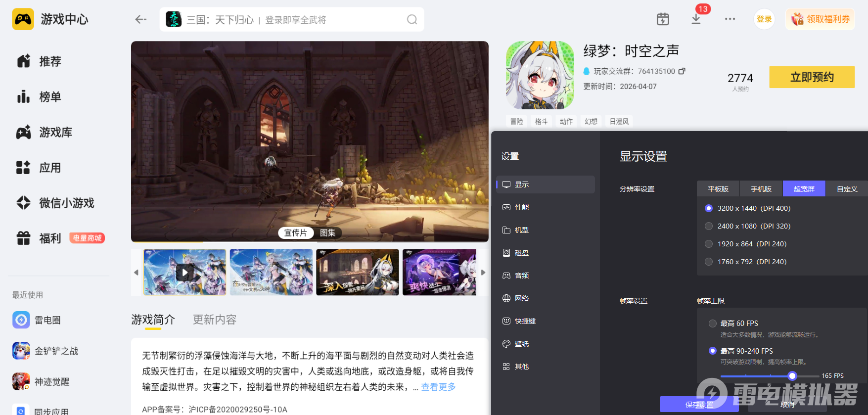Claim coupons via 领取福利券
868x415 pixels.
pos(820,19)
